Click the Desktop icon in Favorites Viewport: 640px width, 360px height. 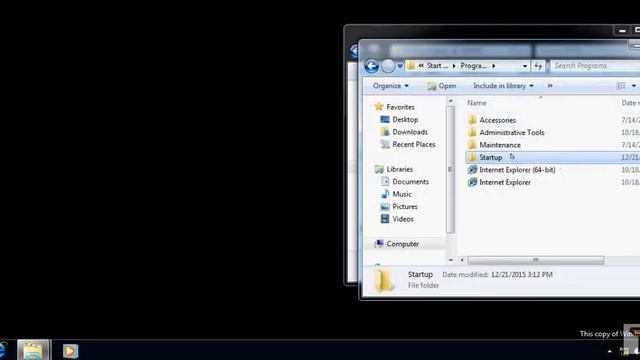(x=385, y=119)
